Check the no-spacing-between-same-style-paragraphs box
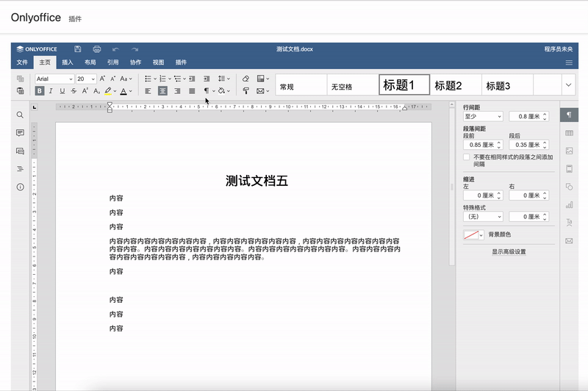Image resolution: width=588 pixels, height=391 pixels. tap(467, 157)
